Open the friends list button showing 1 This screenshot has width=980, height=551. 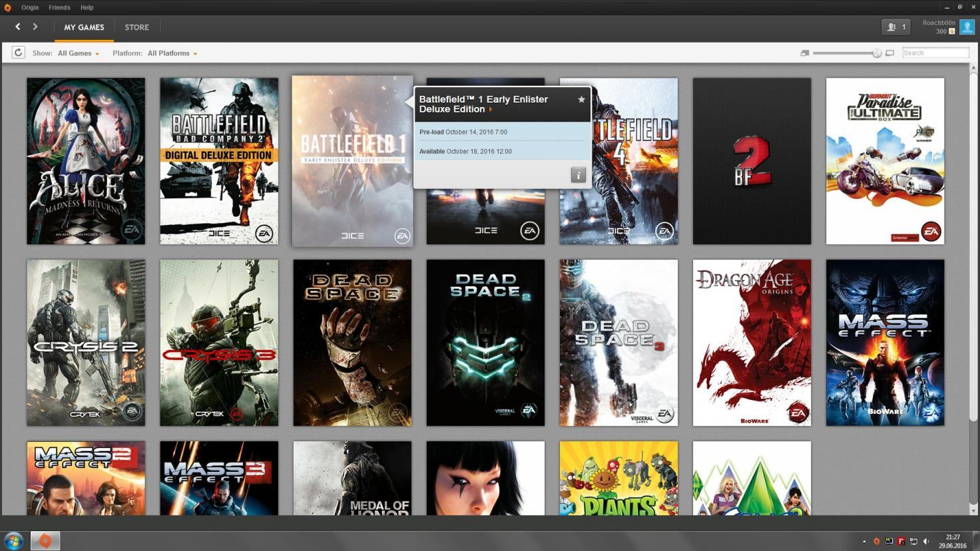[x=896, y=27]
